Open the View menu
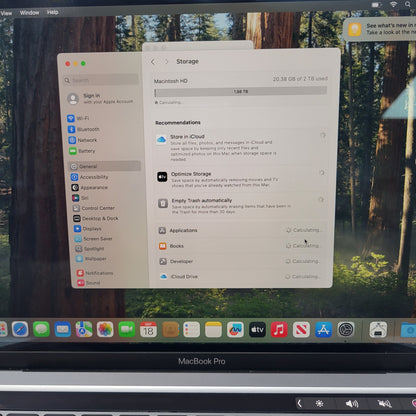The height and width of the screenshot is (416, 416). 6,13
